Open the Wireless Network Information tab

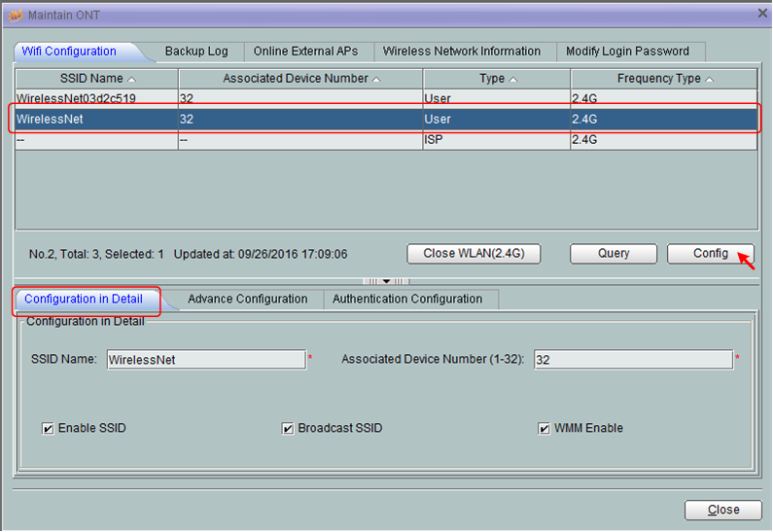pos(461,52)
